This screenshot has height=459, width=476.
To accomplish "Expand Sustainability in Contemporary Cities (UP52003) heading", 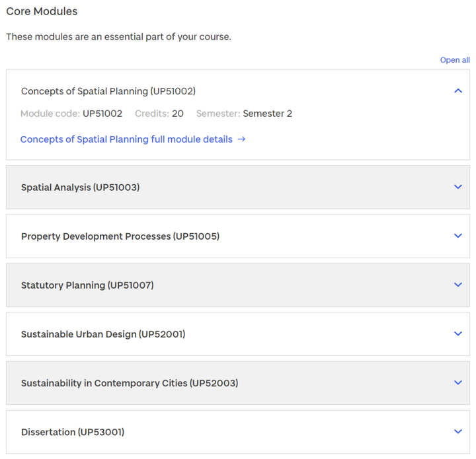I will pyautogui.click(x=130, y=383).
